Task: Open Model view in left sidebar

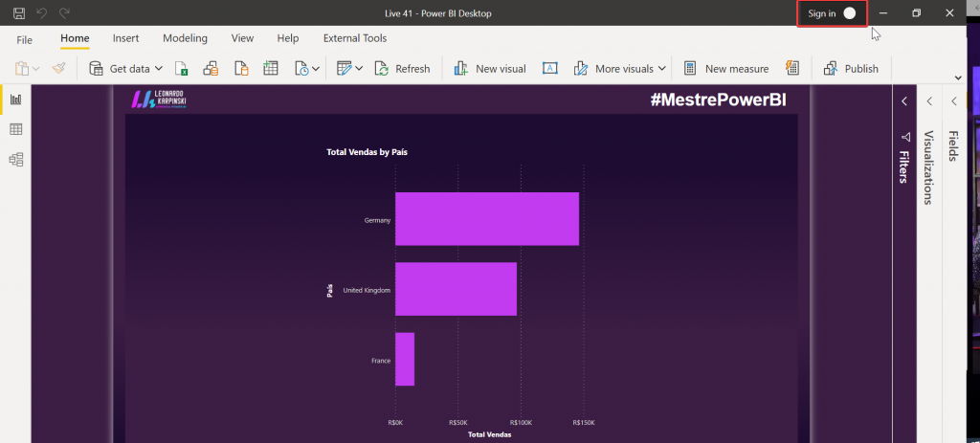Action: tap(15, 159)
